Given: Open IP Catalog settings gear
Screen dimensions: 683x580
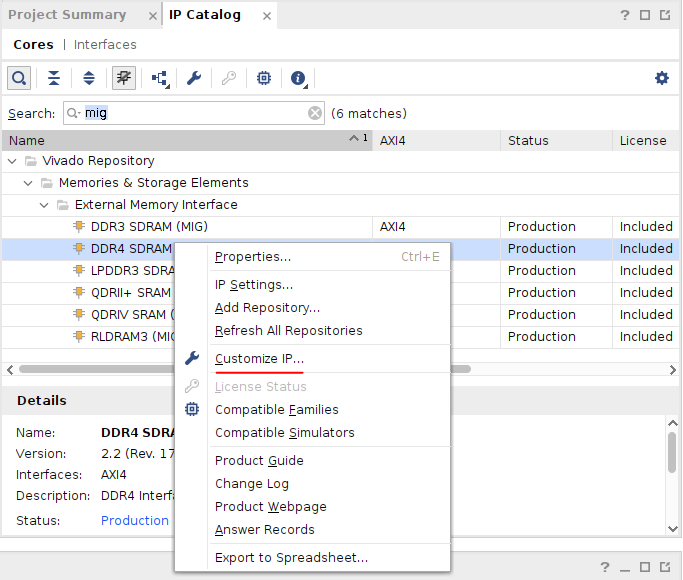Looking at the screenshot, I should (661, 78).
